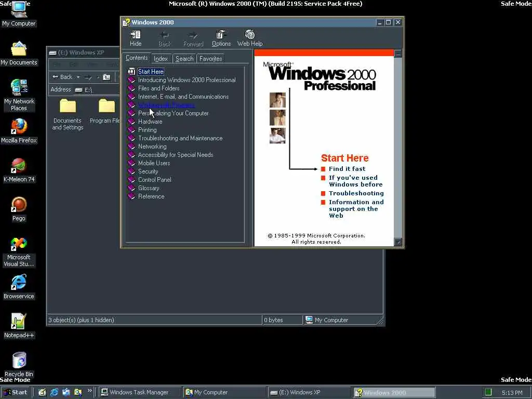Open Back history dropdown in explorer window
532x399 pixels.
pyautogui.click(x=78, y=77)
